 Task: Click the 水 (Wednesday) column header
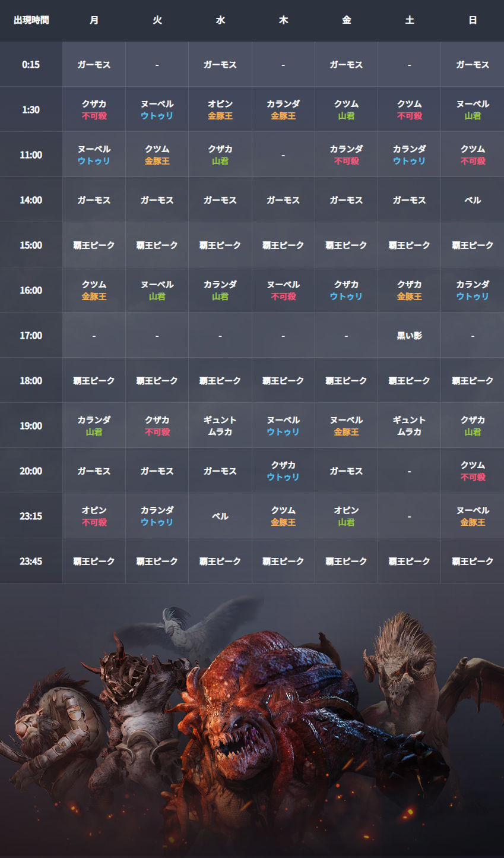220,20
